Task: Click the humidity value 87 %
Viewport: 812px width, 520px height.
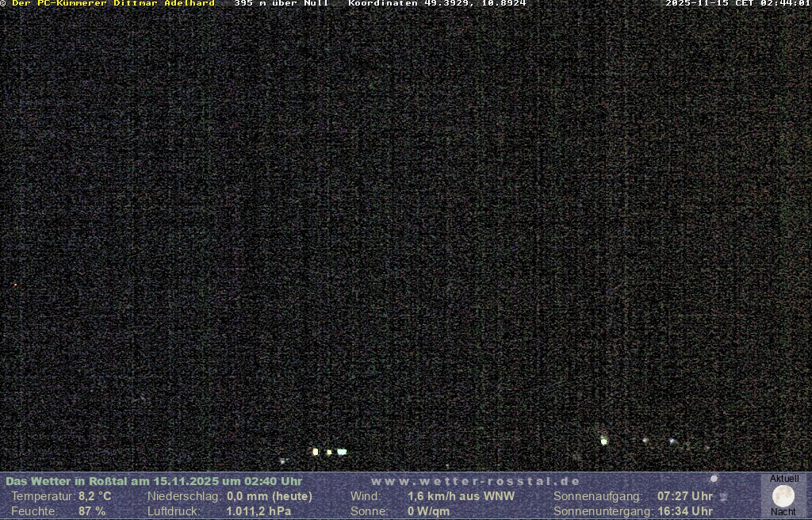Action: pos(92,511)
